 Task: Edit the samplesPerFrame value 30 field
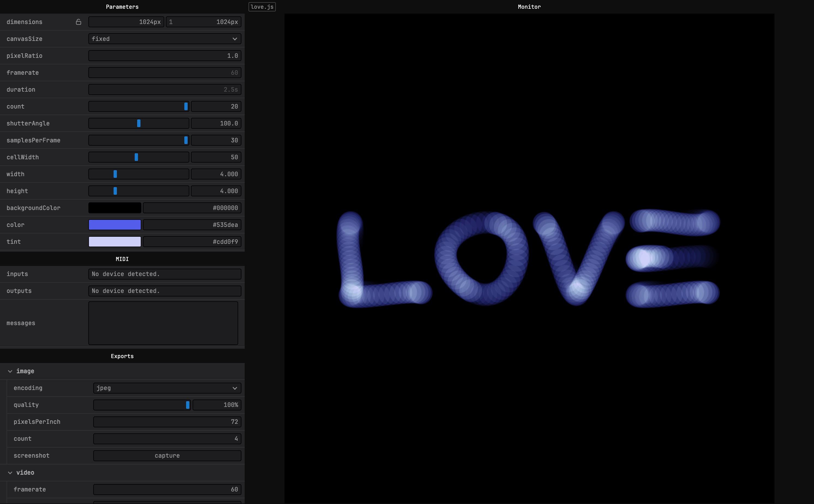tap(216, 140)
